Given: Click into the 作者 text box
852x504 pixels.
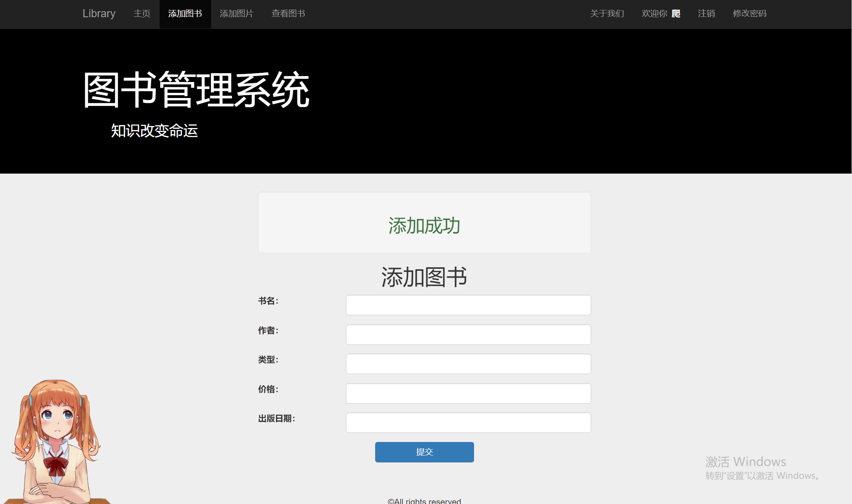Looking at the screenshot, I should click(x=468, y=335).
